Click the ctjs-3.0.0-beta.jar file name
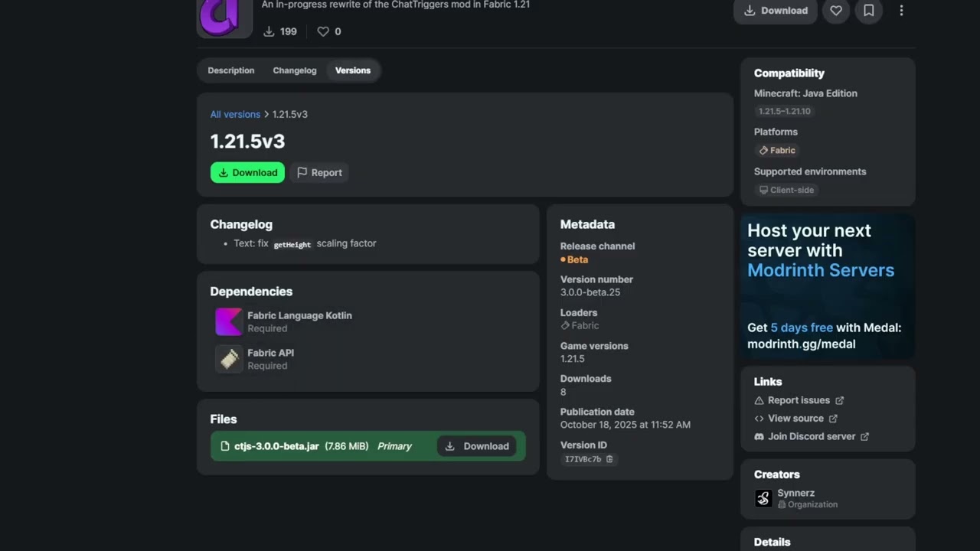Screen dimensions: 980x551 (x=276, y=446)
